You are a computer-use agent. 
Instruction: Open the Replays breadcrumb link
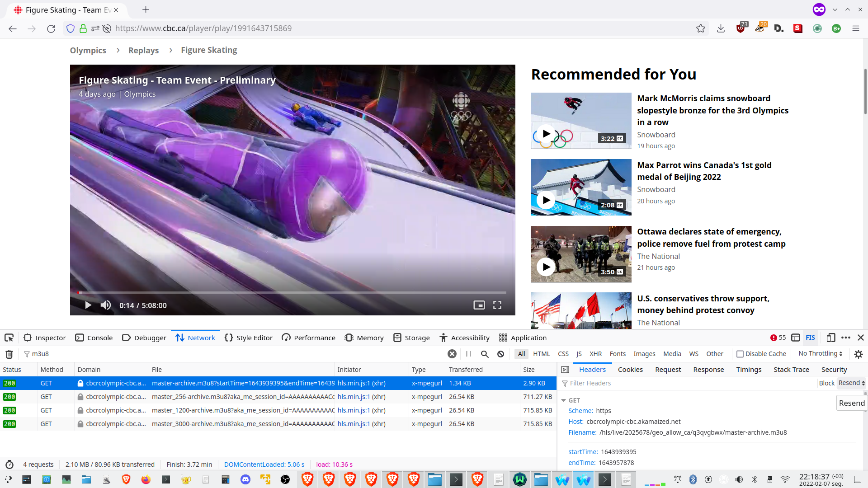pyautogui.click(x=143, y=50)
